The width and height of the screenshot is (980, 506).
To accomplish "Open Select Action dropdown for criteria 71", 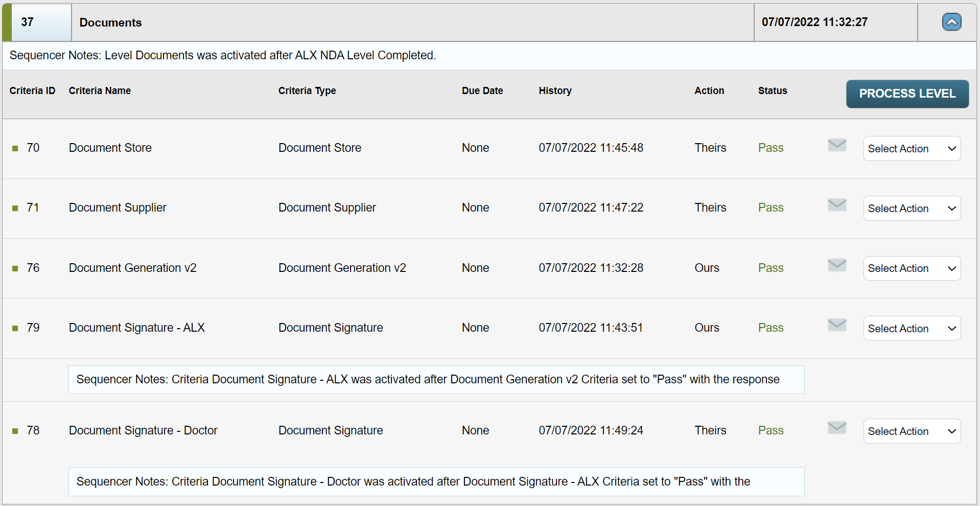I will coord(912,209).
